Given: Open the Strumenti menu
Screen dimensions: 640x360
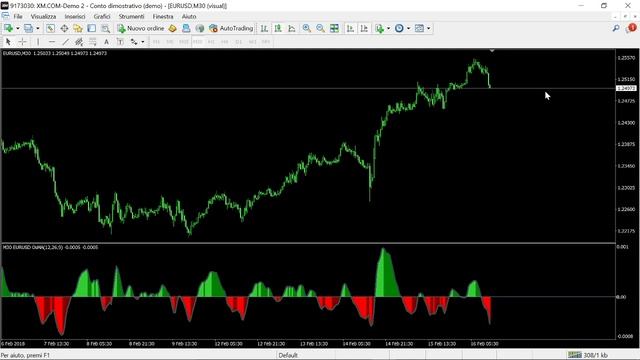Looking at the screenshot, I should point(131,16).
